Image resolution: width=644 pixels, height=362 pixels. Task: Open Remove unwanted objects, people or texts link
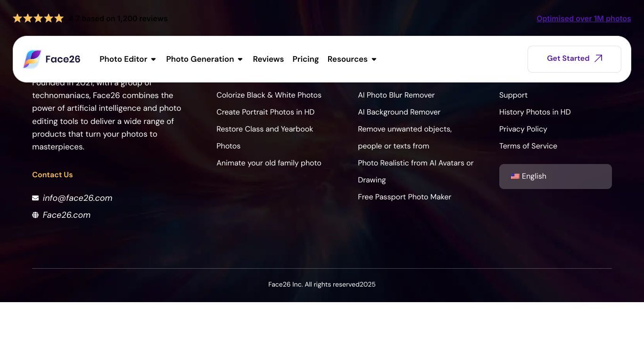coord(405,137)
